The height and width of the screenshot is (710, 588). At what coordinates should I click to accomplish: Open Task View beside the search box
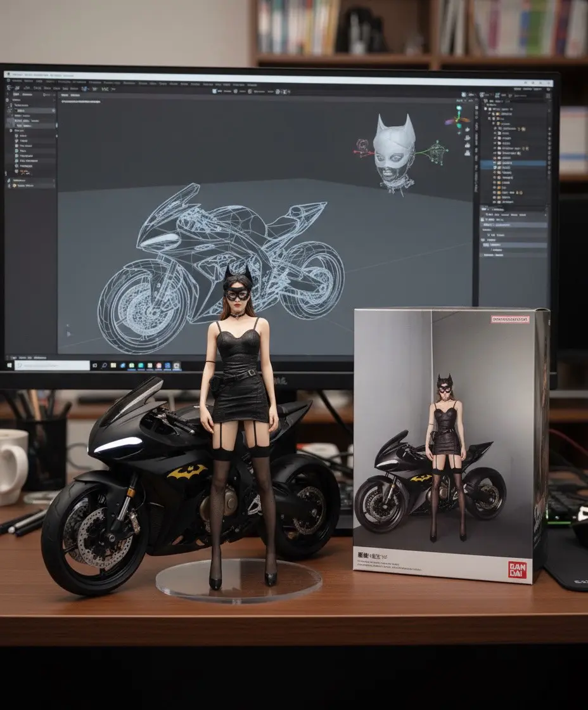94,365
